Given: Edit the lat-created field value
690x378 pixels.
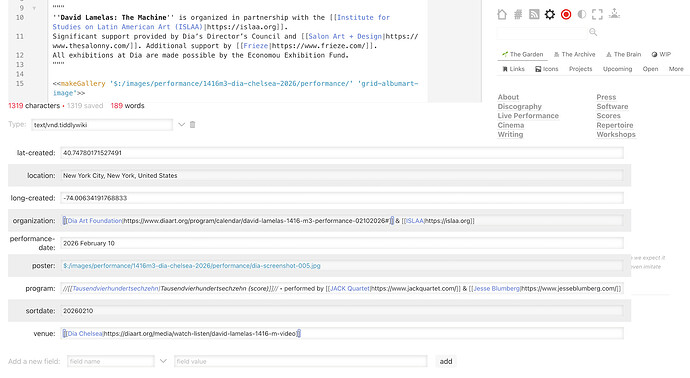Looking at the screenshot, I should 342,153.
